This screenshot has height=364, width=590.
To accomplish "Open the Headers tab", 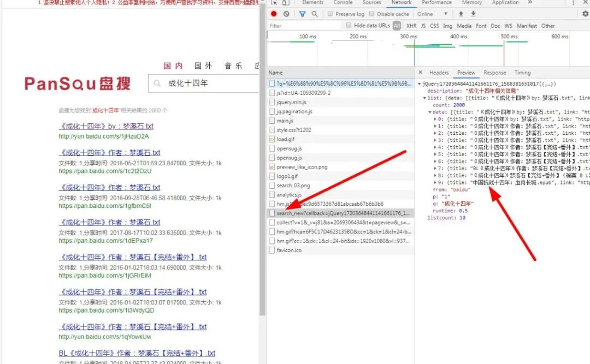I will [x=439, y=72].
